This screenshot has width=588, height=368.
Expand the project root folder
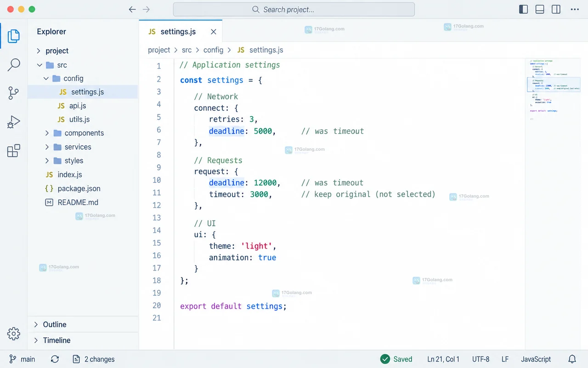point(39,51)
